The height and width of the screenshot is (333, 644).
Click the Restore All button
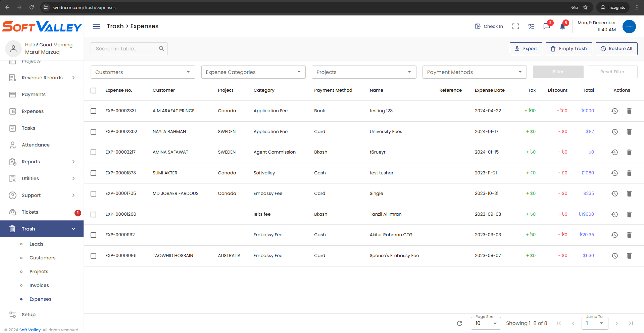[616, 49]
